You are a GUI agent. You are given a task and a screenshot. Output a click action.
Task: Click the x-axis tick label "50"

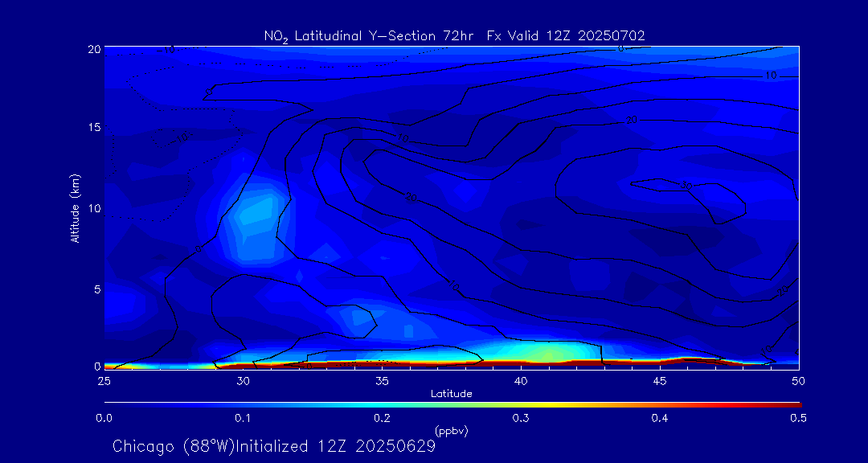799,381
